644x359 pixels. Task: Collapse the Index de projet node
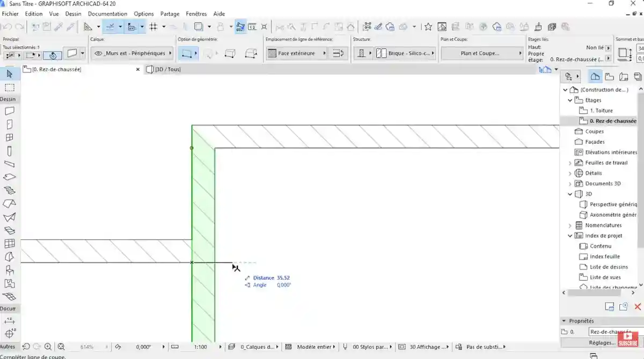(x=570, y=236)
